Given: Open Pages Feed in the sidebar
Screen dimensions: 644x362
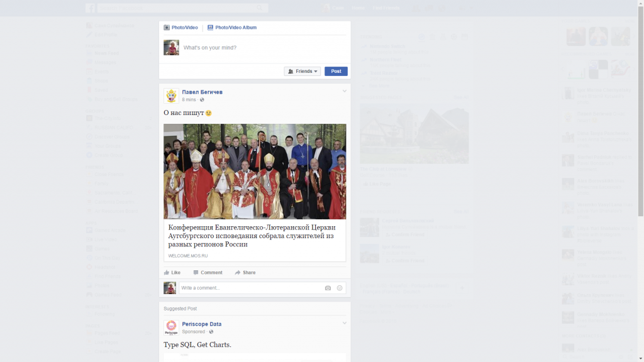Looking at the screenshot, I should (107, 333).
